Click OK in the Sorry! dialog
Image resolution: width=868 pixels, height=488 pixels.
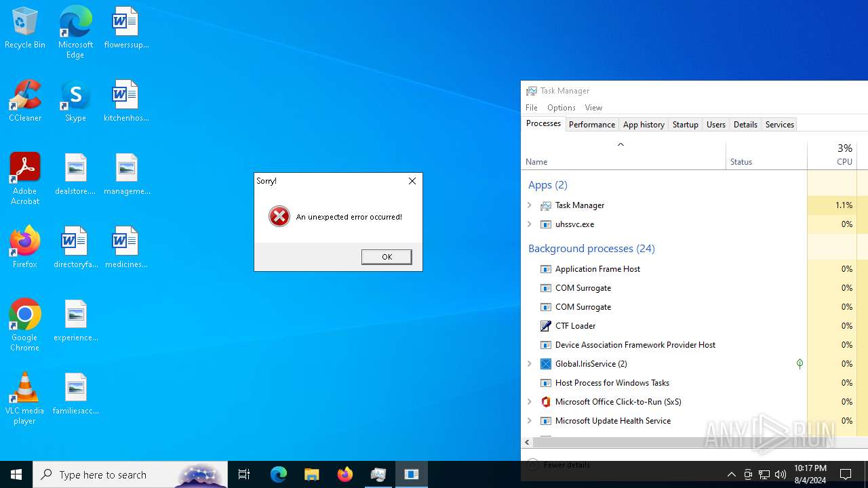coord(387,257)
